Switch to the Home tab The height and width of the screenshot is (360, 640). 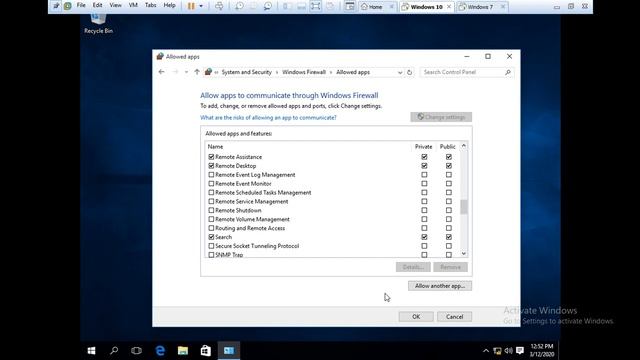(x=376, y=7)
